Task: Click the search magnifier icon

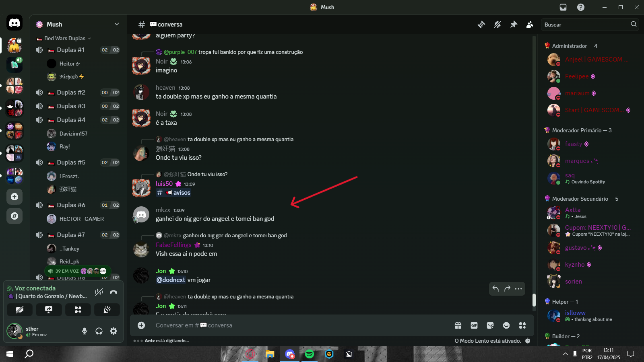Action: 634,24
